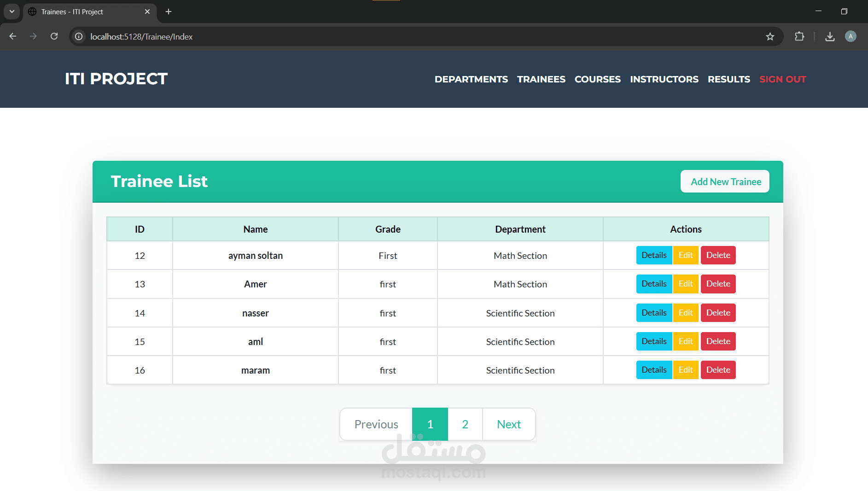
Task: View site information icon in address bar
Action: point(79,36)
